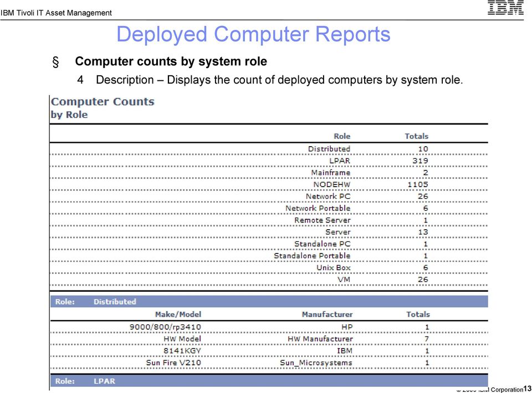The height and width of the screenshot is (393, 532).
Task: Click the total 6 for Network Portable
Action: pyautogui.click(x=426, y=208)
